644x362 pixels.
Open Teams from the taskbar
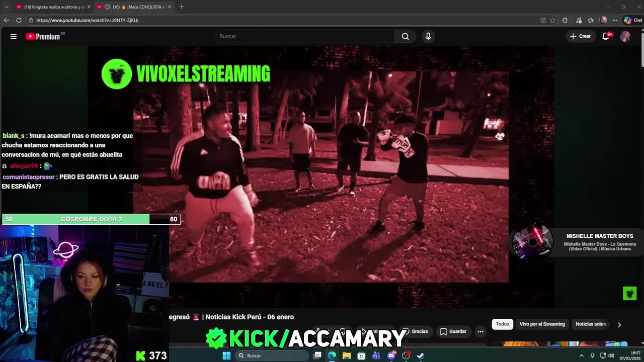pyautogui.click(x=376, y=355)
